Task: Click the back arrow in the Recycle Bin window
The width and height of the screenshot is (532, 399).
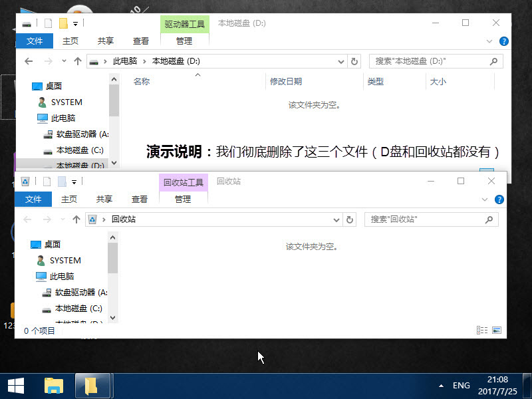Action: pyautogui.click(x=27, y=219)
